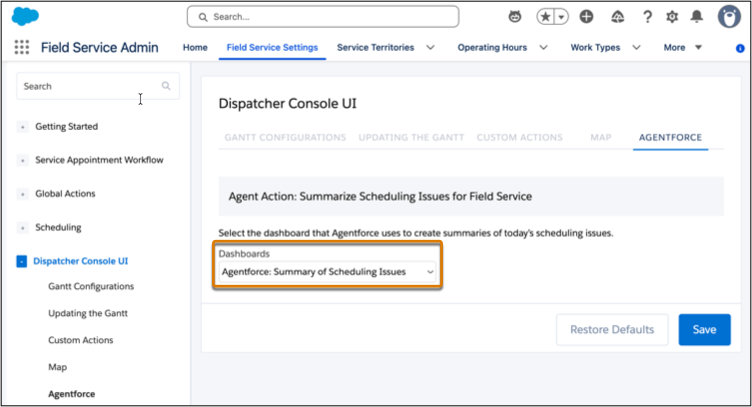Screen dimensions: 752x407
Task: Open the Service Territories tab chevron
Action: click(x=431, y=47)
